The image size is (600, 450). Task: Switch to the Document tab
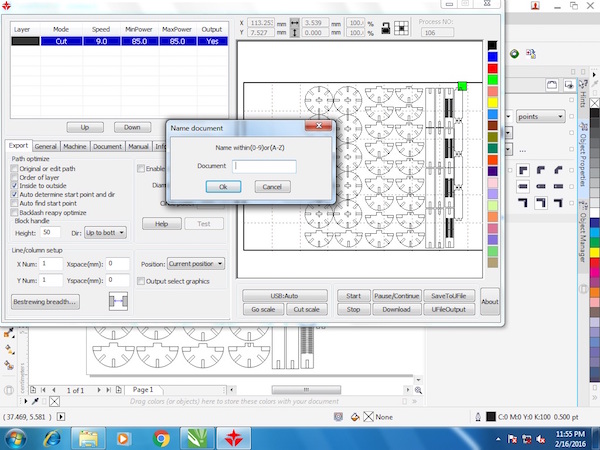[108, 147]
